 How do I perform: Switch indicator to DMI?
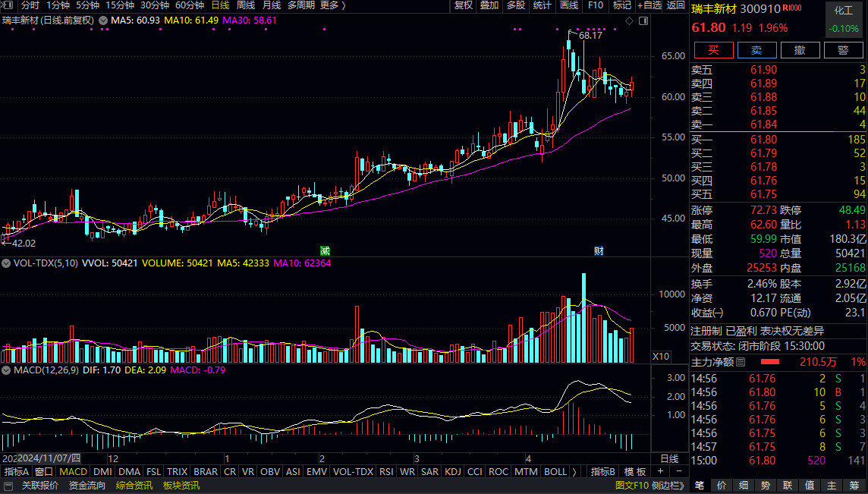103,472
